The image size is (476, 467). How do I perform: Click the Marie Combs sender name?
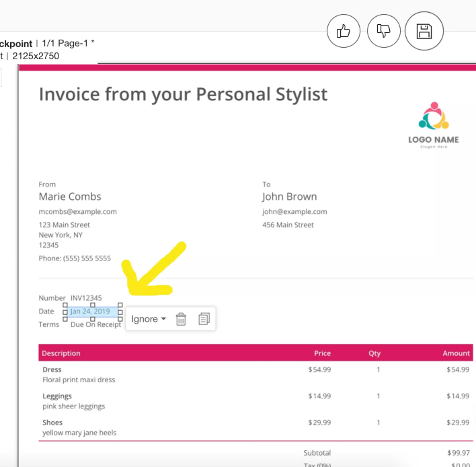70,196
